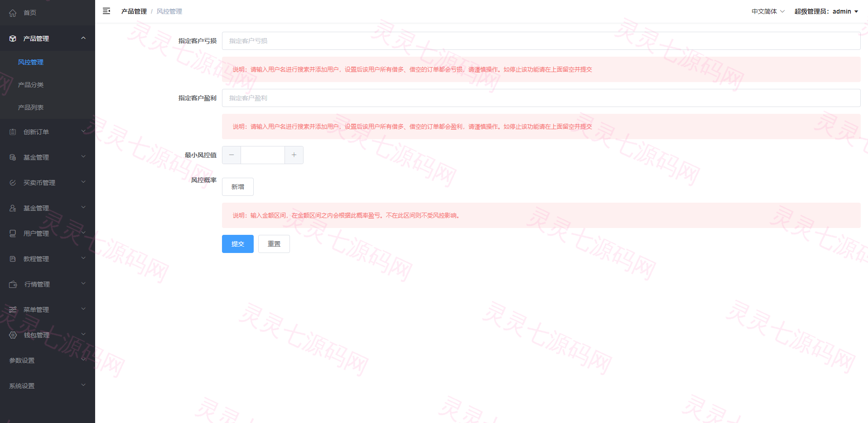Click the blue 提交 button

pos(238,244)
